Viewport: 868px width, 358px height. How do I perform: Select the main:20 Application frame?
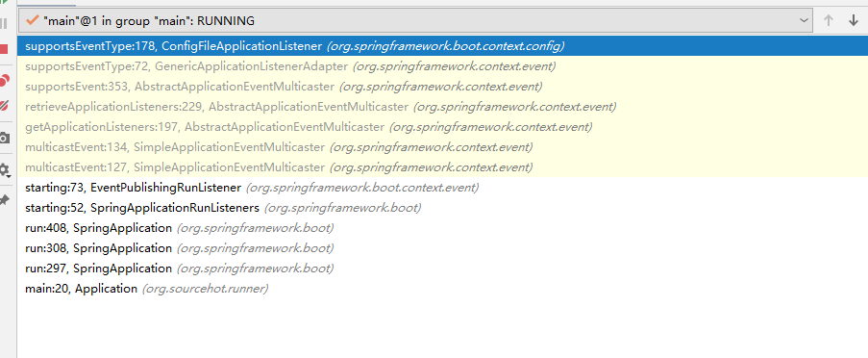[442, 288]
